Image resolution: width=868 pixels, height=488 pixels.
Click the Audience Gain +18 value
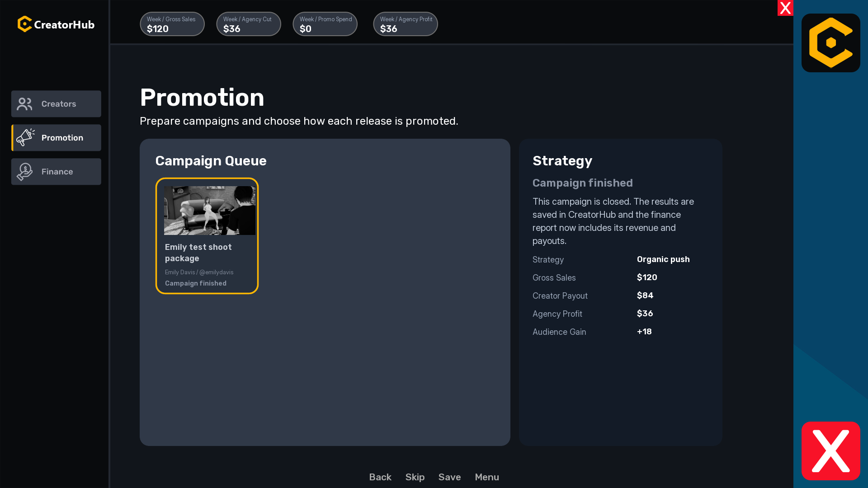point(644,332)
